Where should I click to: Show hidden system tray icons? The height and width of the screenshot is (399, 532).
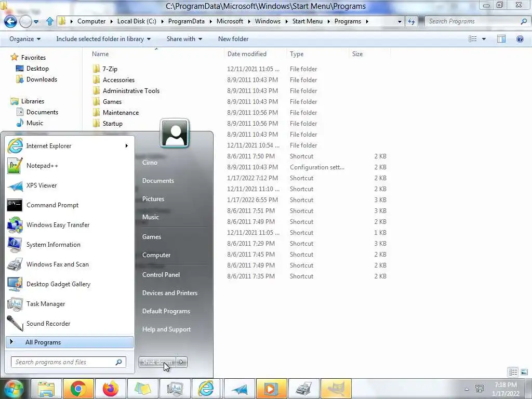pos(467,389)
